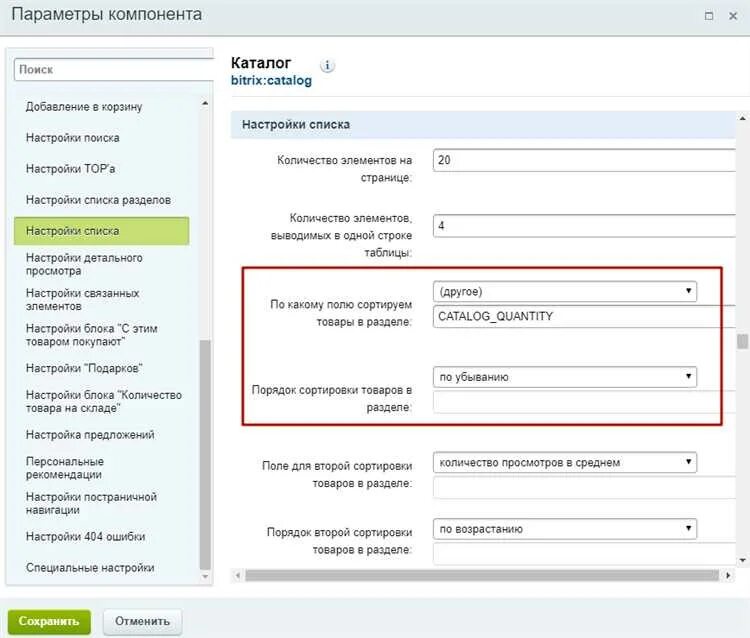Open Настройки TOP'а section
Viewport: 750px width, 638px height.
(x=70, y=169)
